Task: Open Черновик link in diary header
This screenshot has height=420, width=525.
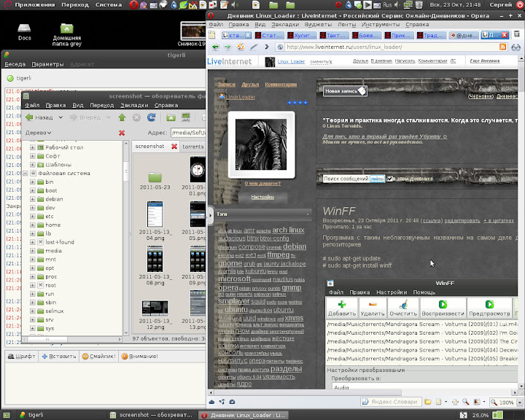Action: click(481, 96)
